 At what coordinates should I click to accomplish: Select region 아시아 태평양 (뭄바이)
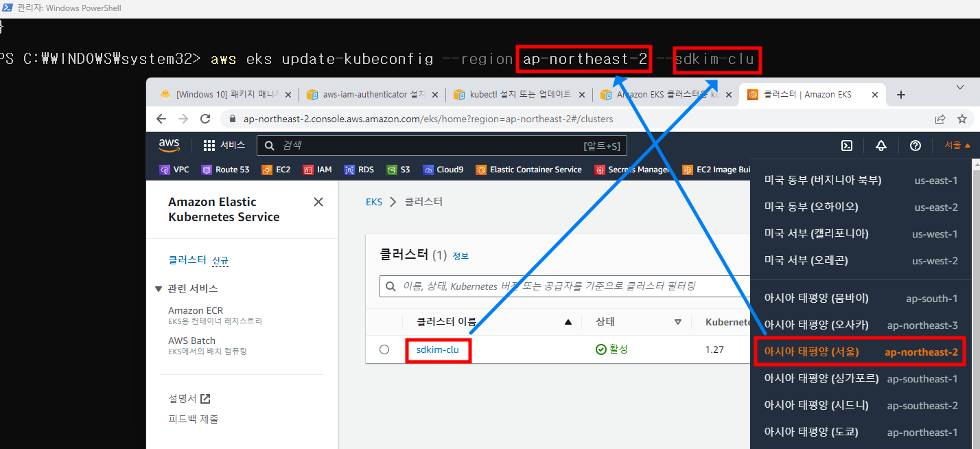[861, 298]
